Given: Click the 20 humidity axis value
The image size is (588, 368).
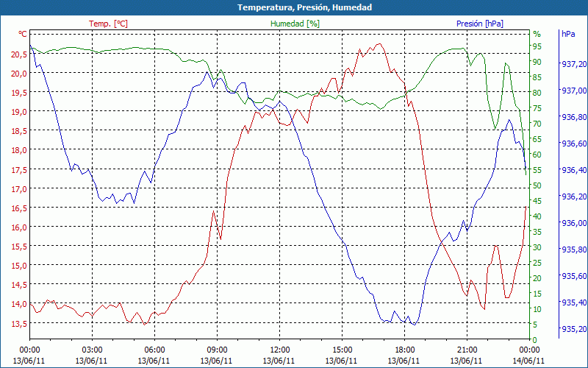Looking at the screenshot, I should point(537,278).
